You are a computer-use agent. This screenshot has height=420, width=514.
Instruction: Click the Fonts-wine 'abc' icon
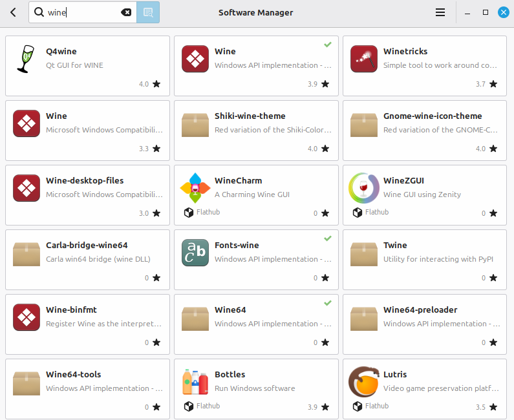195,253
